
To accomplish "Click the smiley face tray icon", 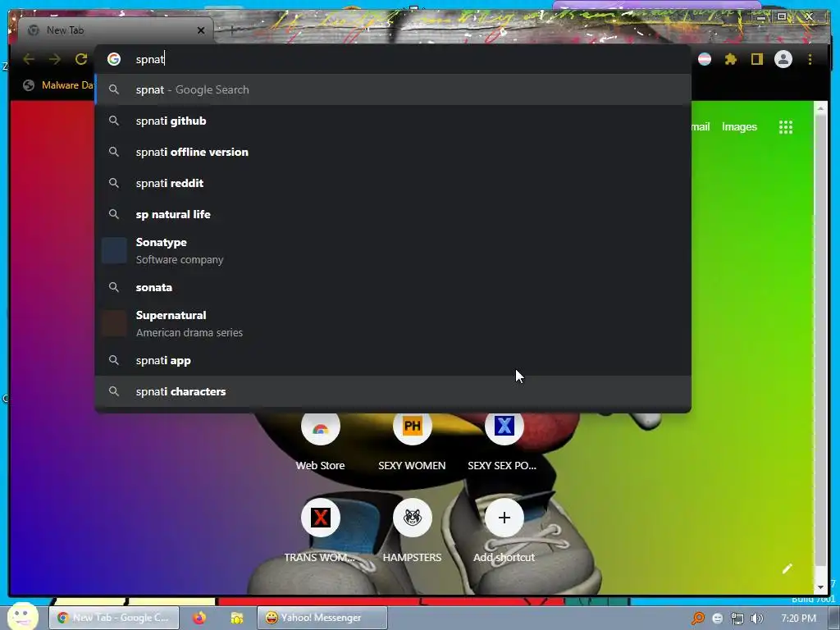I will pyautogui.click(x=717, y=619).
